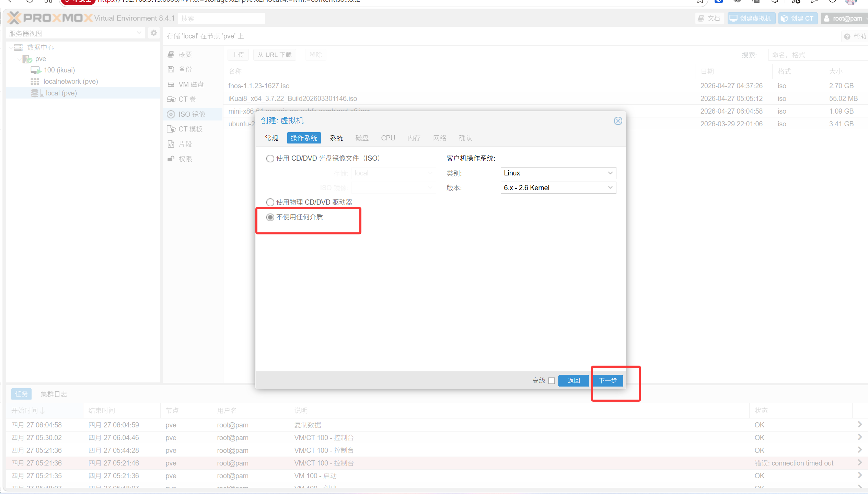Click the top search input field
This screenshot has height=494, width=868.
pyautogui.click(x=221, y=19)
